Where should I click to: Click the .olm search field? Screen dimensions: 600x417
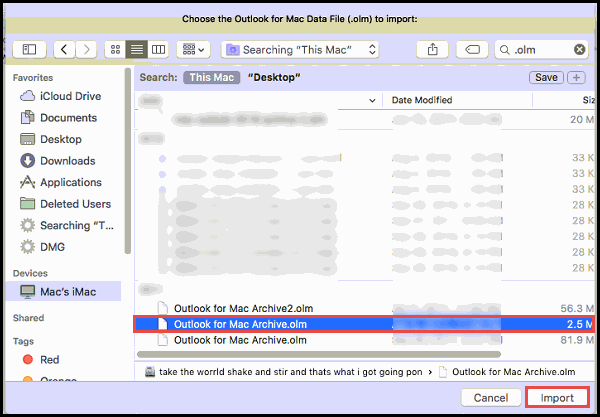541,50
